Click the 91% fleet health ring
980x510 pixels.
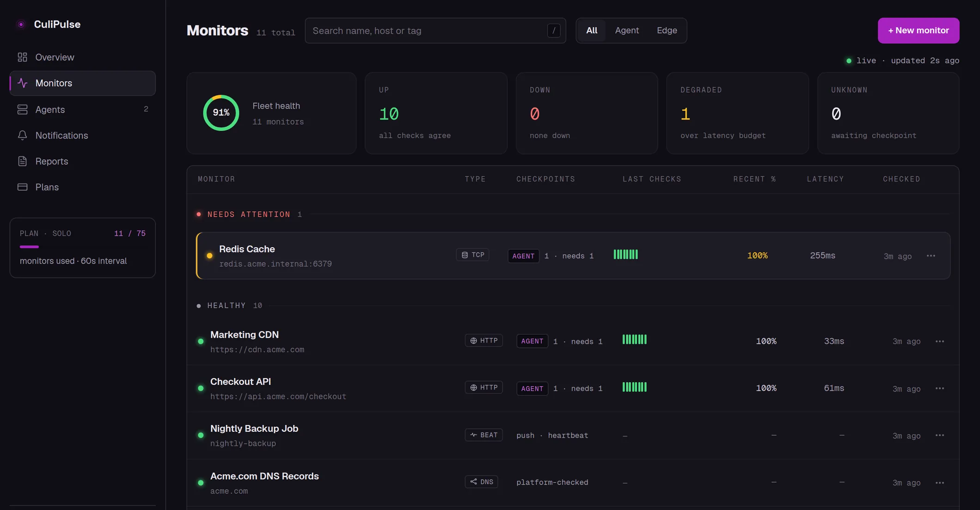pos(221,113)
